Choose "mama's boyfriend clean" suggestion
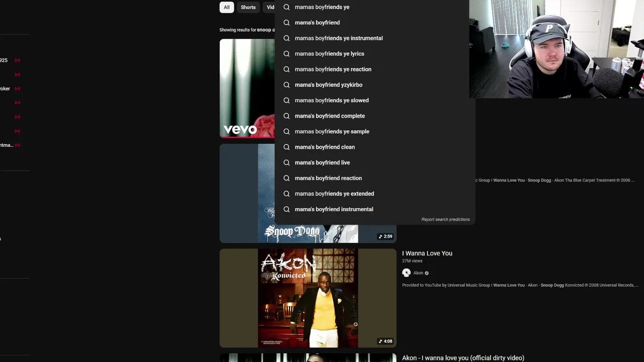This screenshot has height=362, width=644. tap(374, 147)
